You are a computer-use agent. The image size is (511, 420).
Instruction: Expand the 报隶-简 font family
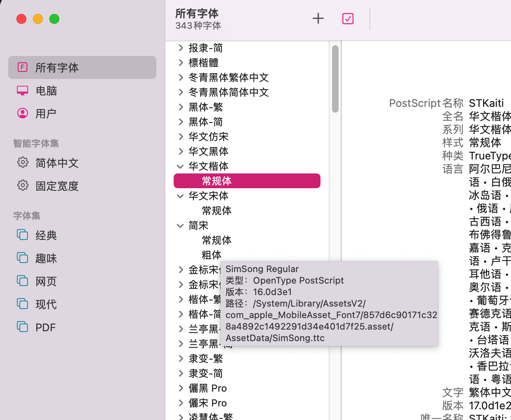[x=180, y=48]
